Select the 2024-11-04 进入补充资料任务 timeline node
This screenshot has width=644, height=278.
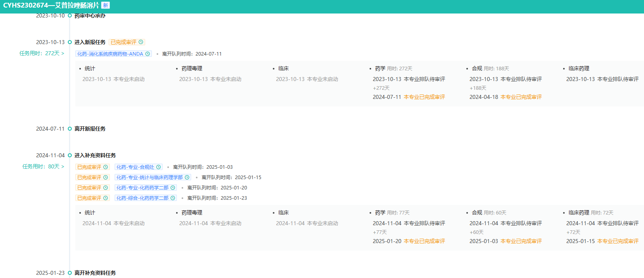click(x=70, y=155)
